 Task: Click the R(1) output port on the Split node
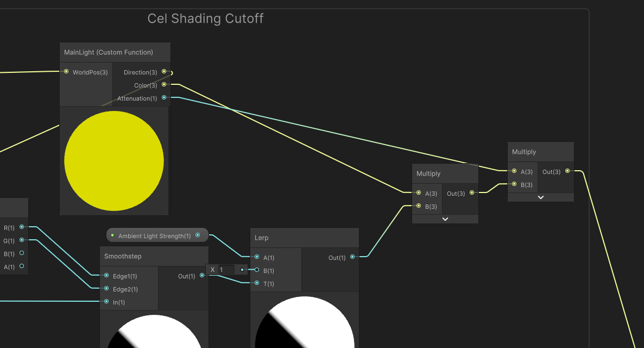[21, 227]
